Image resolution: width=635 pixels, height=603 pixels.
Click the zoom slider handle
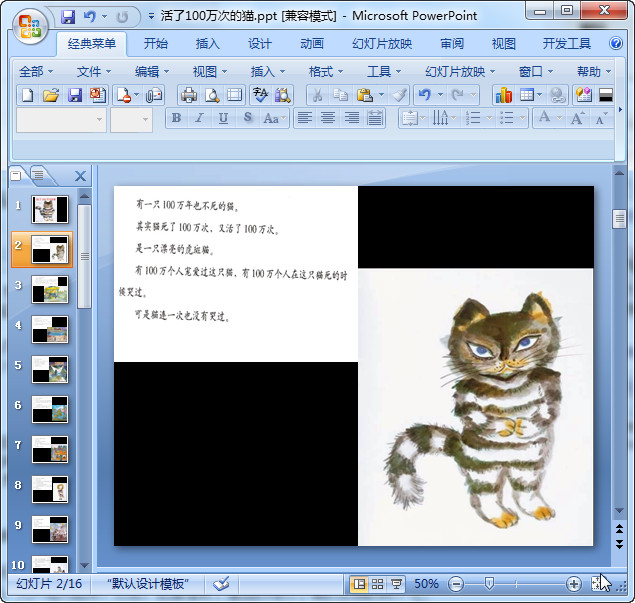pos(489,584)
